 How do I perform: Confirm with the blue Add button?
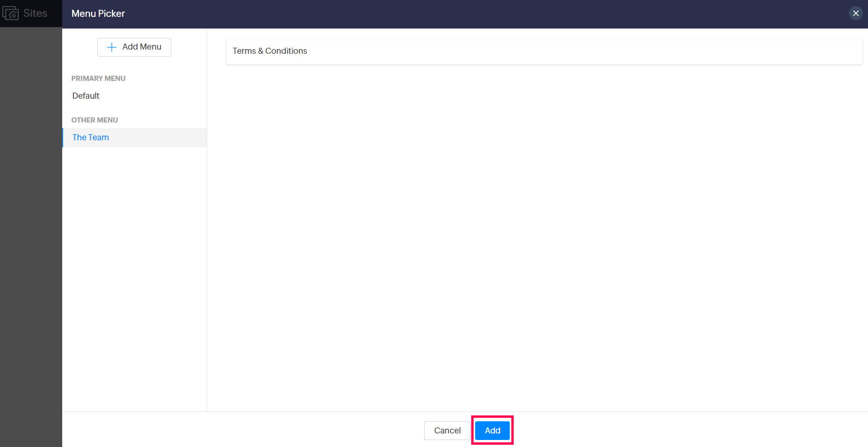pyautogui.click(x=492, y=431)
